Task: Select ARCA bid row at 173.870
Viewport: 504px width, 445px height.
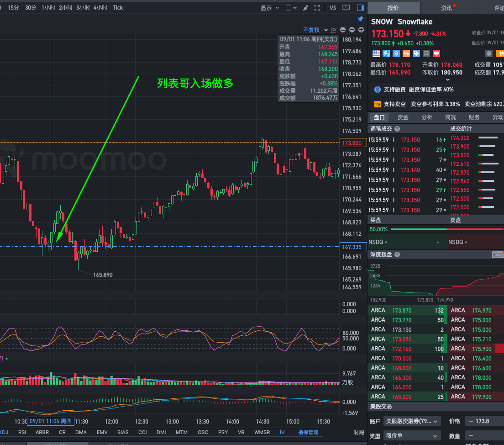Action: [407, 311]
